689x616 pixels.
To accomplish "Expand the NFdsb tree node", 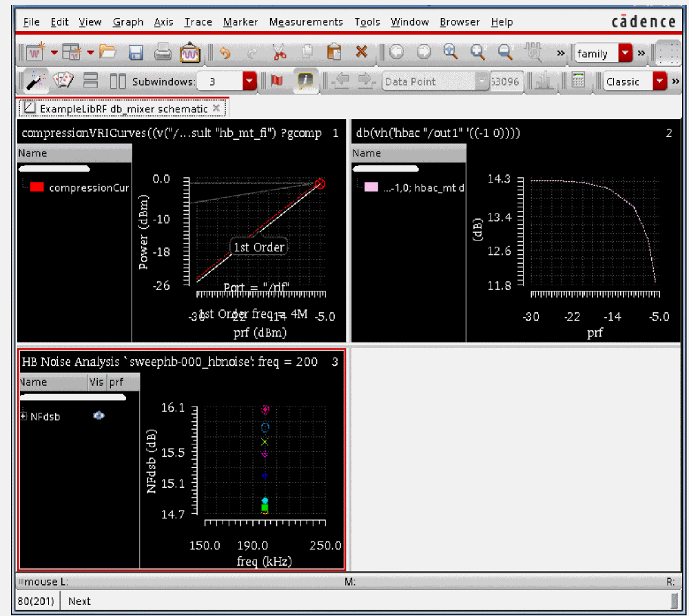I will [x=23, y=416].
